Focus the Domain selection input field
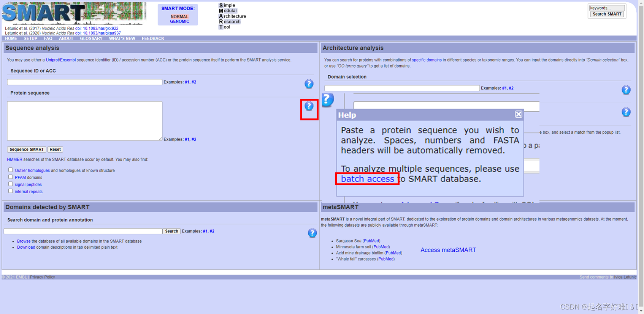This screenshot has height=314, width=644. pyautogui.click(x=402, y=88)
